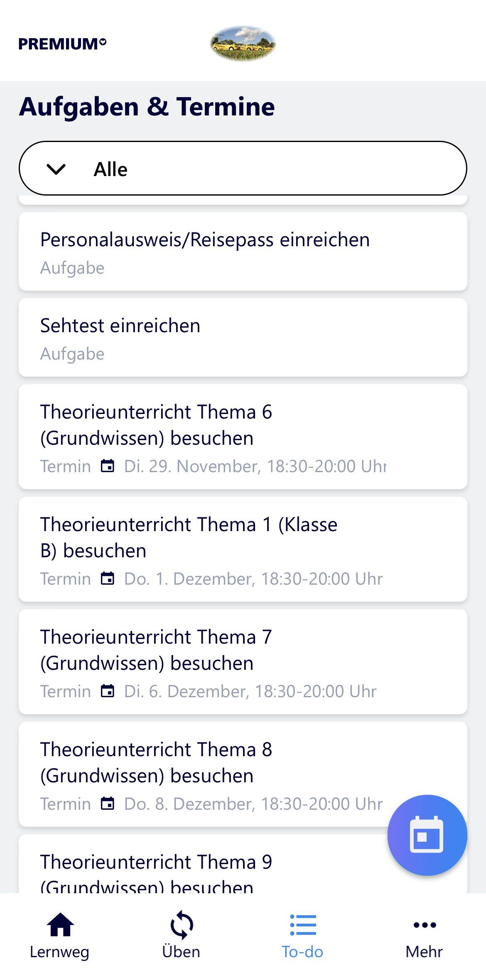Open Theorieunterricht Thema 6 appointment
The image size is (486, 980).
(243, 436)
